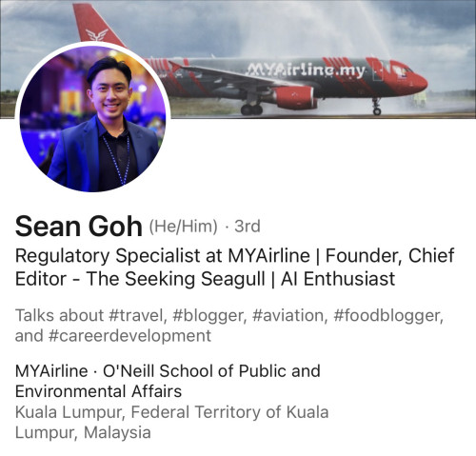Click the winged logo on the airplane tail
The width and height of the screenshot is (476, 456).
(x=96, y=34)
